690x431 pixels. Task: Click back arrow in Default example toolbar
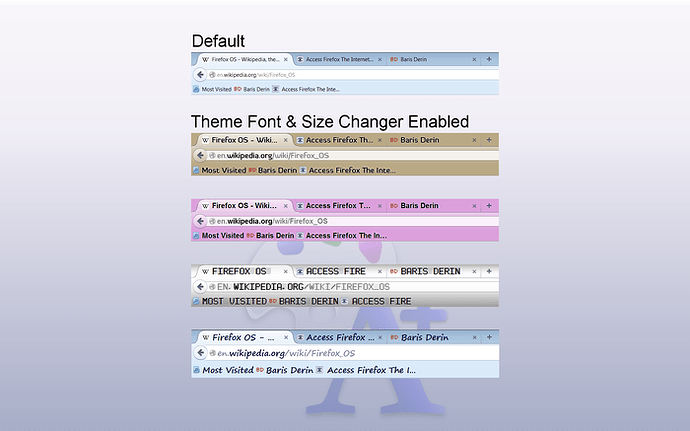[200, 75]
